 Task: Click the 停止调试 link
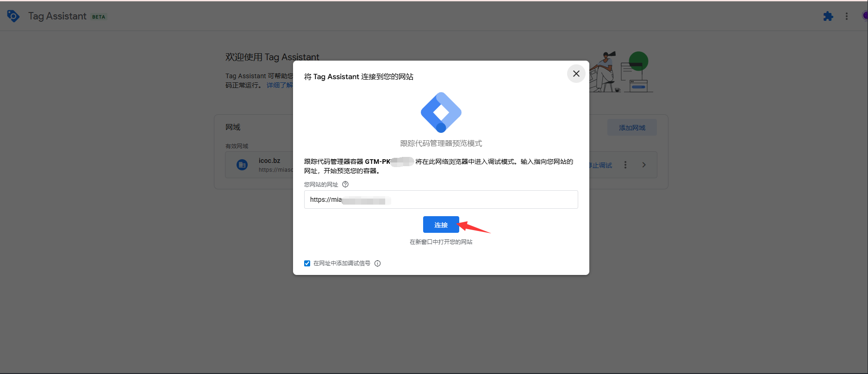pyautogui.click(x=601, y=165)
